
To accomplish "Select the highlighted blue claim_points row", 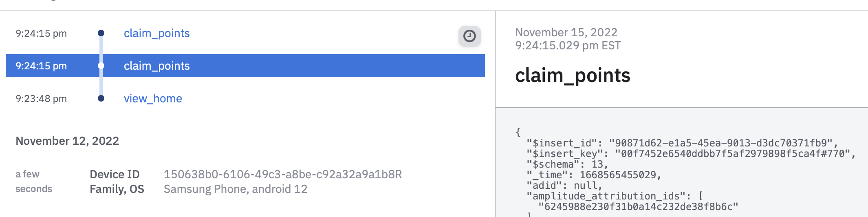I will (x=245, y=66).
